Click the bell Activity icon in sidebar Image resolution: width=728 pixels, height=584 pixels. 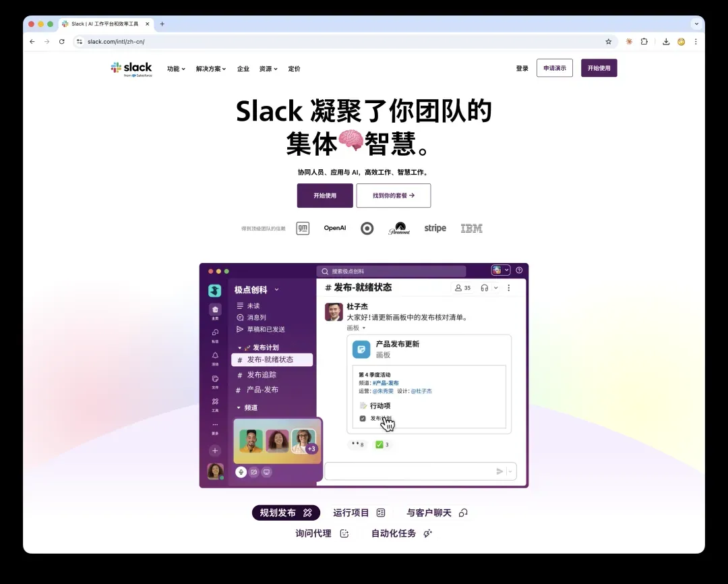click(215, 355)
